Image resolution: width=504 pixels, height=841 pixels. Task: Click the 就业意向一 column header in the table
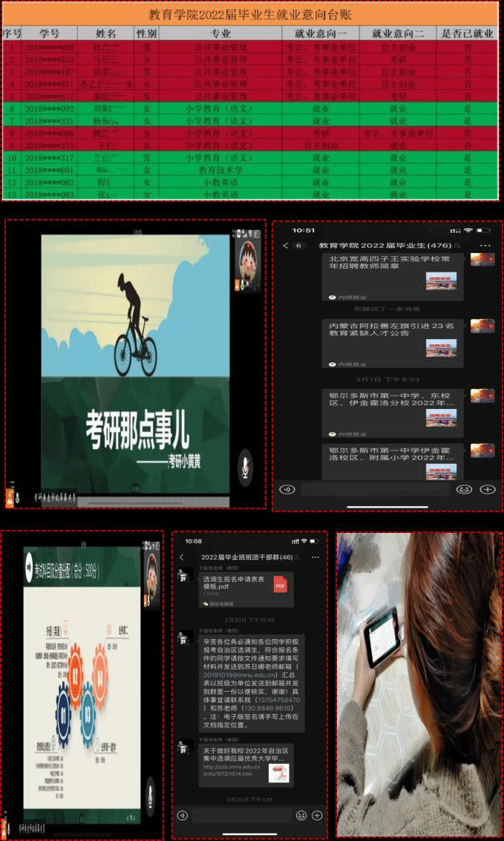(321, 33)
